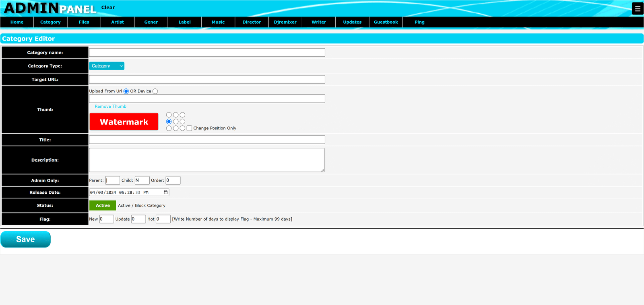Open the Release Date calendar picker
Viewport: 644px width, 305px height.
165,192
